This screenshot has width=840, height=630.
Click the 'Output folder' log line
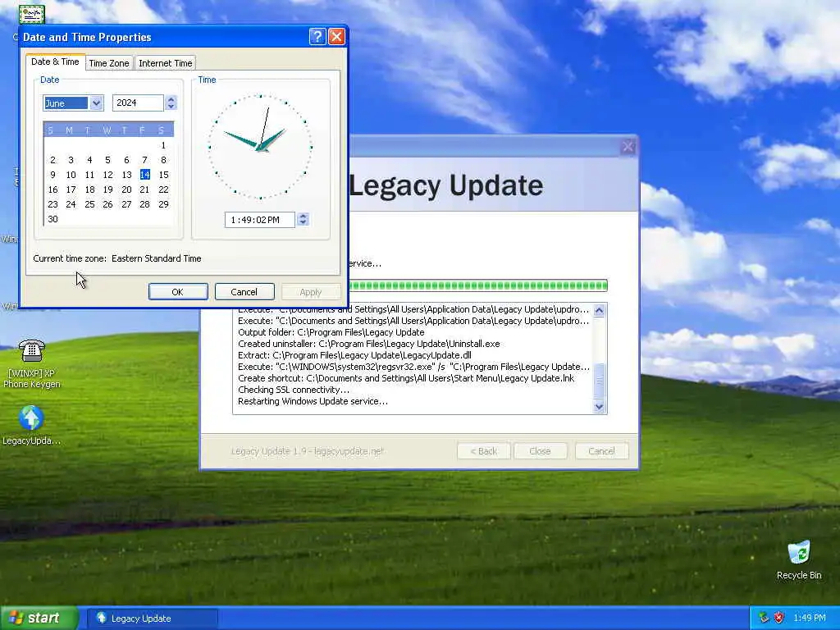tap(331, 332)
